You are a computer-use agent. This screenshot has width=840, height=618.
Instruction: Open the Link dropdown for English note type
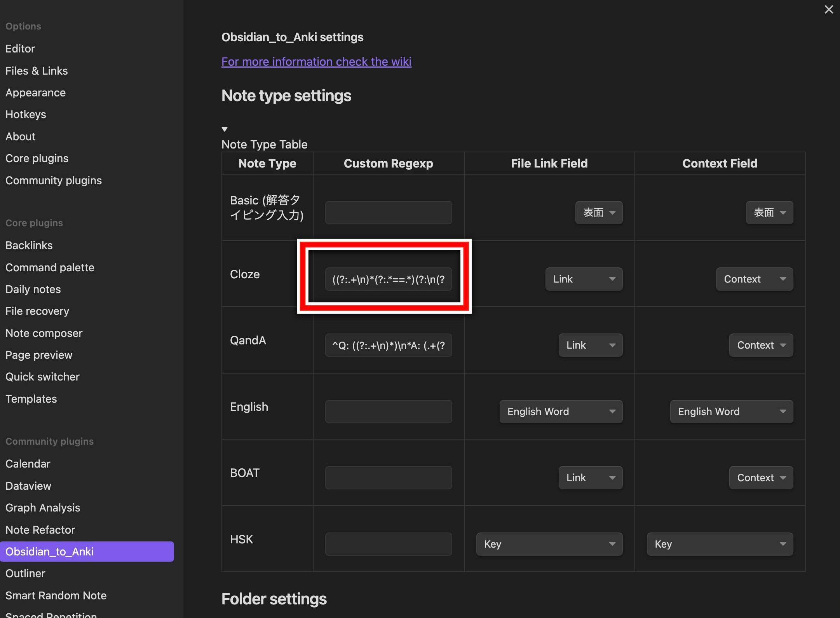point(561,411)
